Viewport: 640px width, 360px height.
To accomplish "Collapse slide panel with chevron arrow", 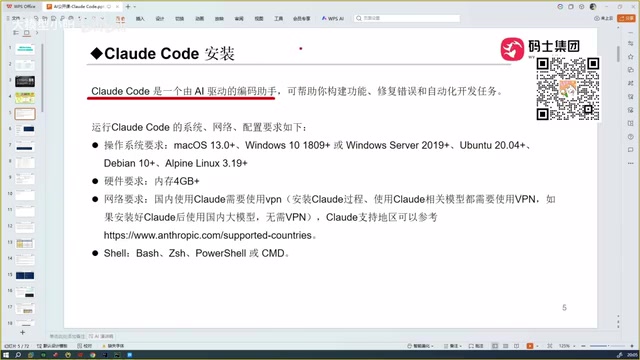I will (37, 33).
